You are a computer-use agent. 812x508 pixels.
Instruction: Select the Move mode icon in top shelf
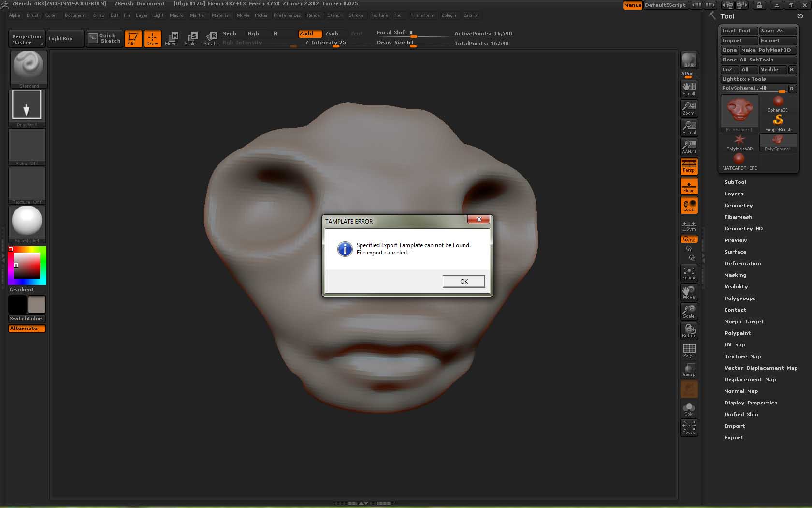(x=171, y=39)
